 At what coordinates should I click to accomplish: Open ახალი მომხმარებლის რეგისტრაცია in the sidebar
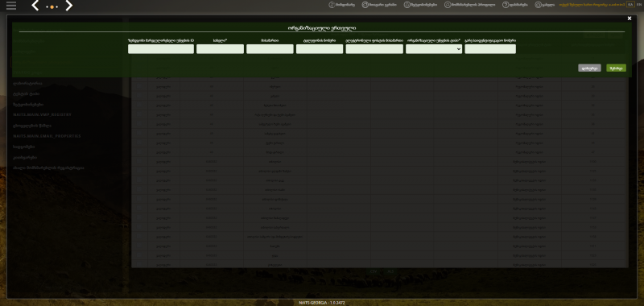point(48,168)
